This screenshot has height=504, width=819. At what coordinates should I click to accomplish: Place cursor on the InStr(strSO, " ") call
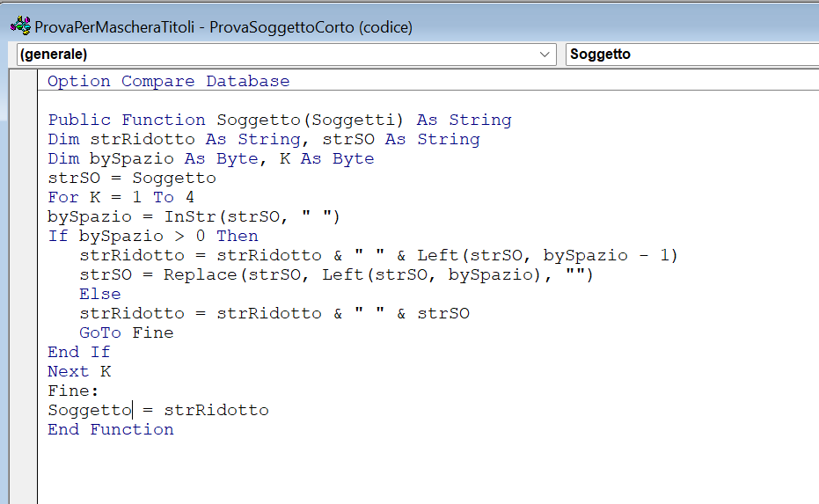pos(252,216)
